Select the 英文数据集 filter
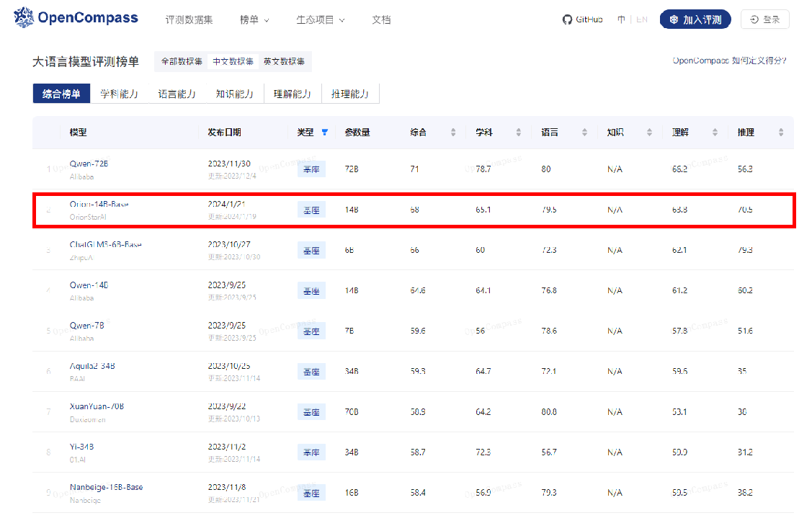This screenshot has width=812, height=518. click(x=284, y=62)
